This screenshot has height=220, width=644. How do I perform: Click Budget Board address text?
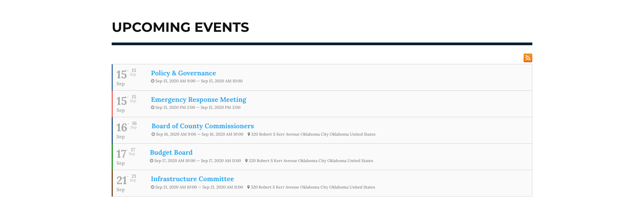(311, 161)
